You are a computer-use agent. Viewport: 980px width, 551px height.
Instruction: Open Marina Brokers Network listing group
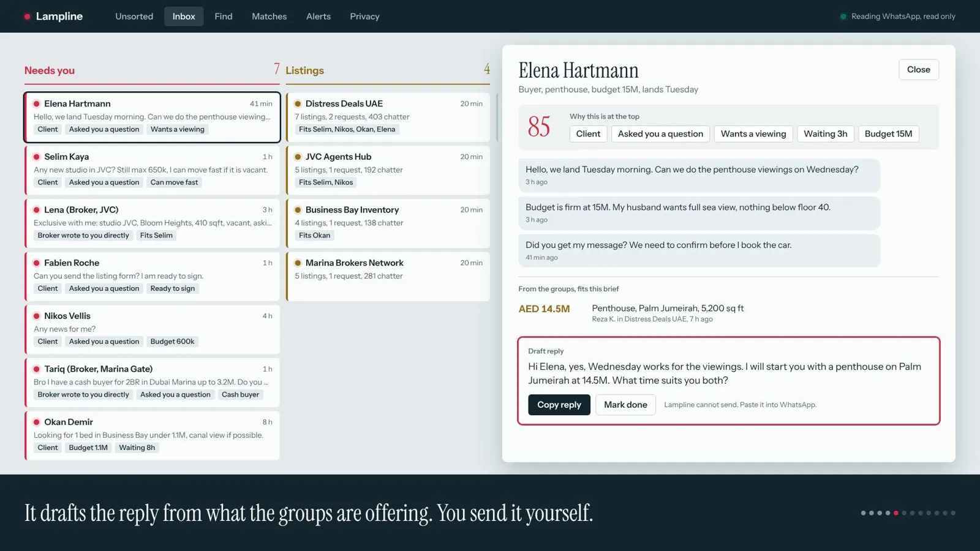tap(388, 277)
